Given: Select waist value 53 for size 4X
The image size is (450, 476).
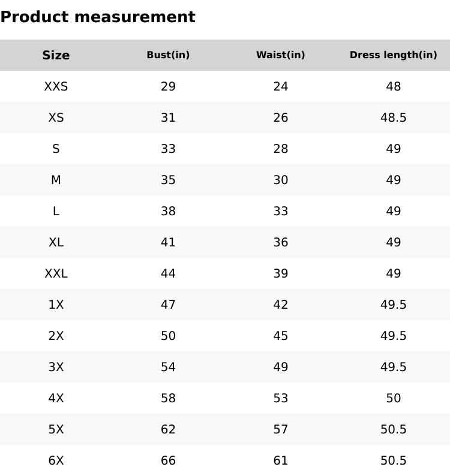Looking at the screenshot, I should coord(280,398).
